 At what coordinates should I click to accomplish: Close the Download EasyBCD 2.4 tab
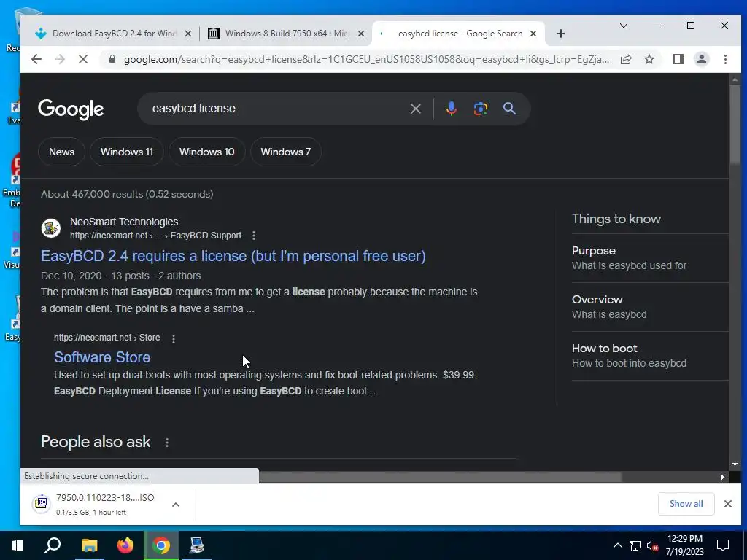click(188, 34)
